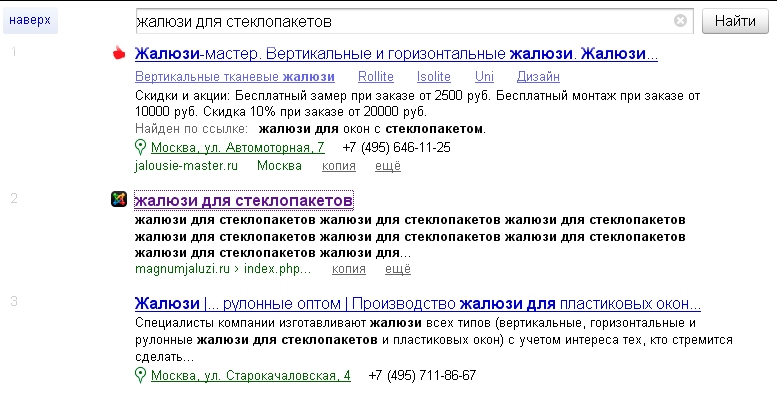777x397 pixels.
Task: Click the repeated keywords snippet of second result
Action: 410,236
